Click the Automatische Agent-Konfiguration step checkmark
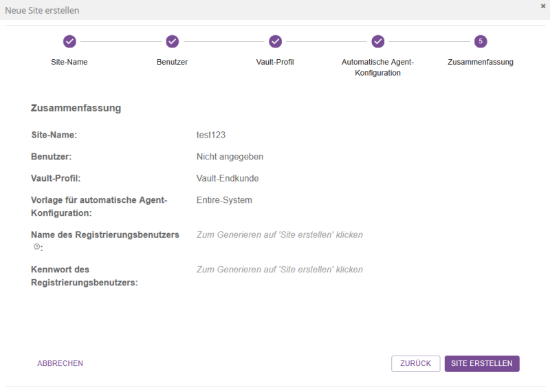 (x=377, y=41)
